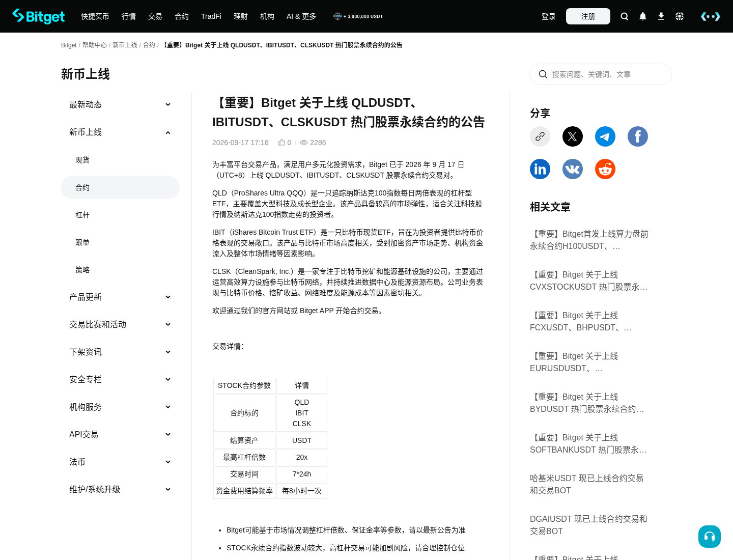Screen dimensions: 733x560
Task: Open the customer support headset chat
Action: coord(710,537)
